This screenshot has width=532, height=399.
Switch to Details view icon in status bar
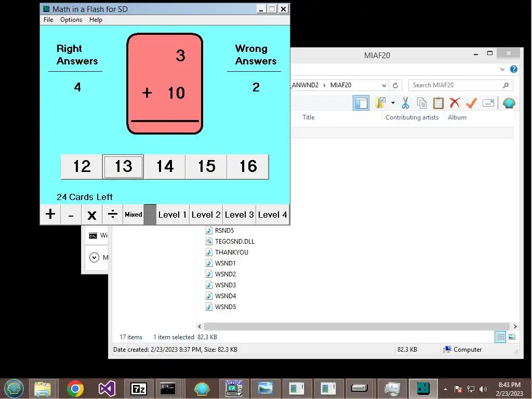click(x=500, y=337)
